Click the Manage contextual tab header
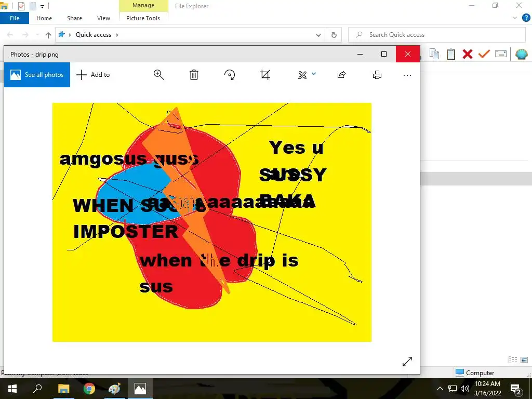 pos(143,5)
